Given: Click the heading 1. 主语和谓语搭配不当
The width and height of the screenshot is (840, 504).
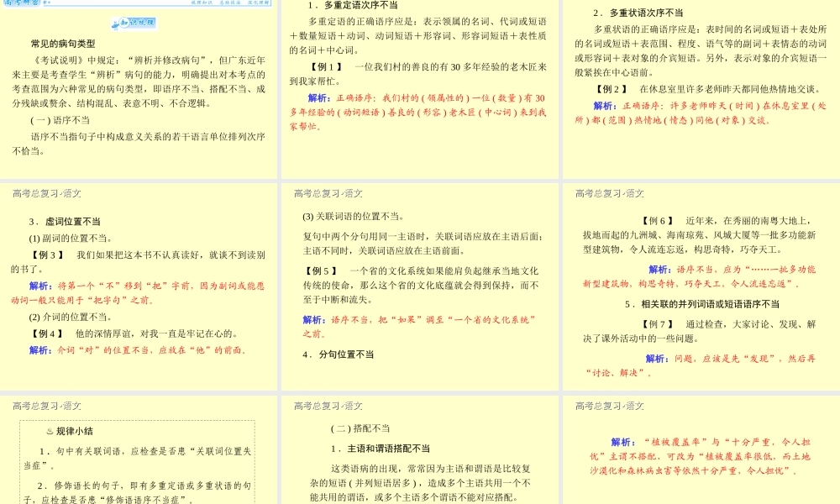Looking at the screenshot, I should pos(380,449).
